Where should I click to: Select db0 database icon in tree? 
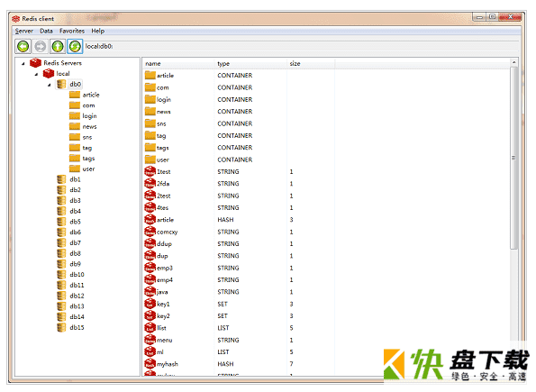(x=61, y=84)
